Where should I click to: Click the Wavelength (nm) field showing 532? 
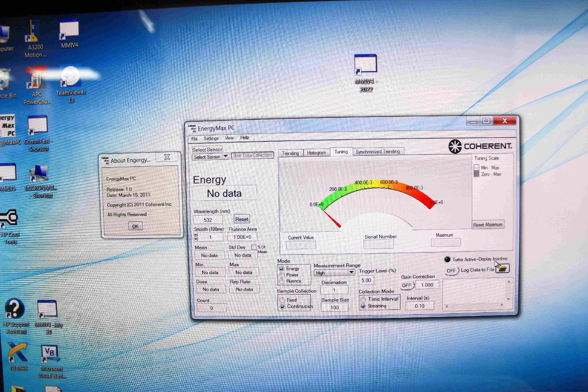tap(208, 220)
